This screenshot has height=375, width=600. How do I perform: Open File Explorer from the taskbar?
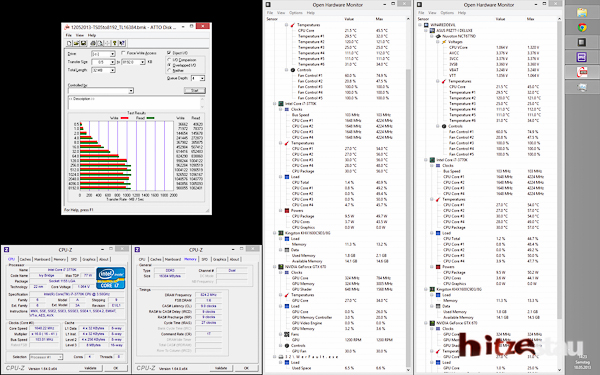(x=582, y=13)
